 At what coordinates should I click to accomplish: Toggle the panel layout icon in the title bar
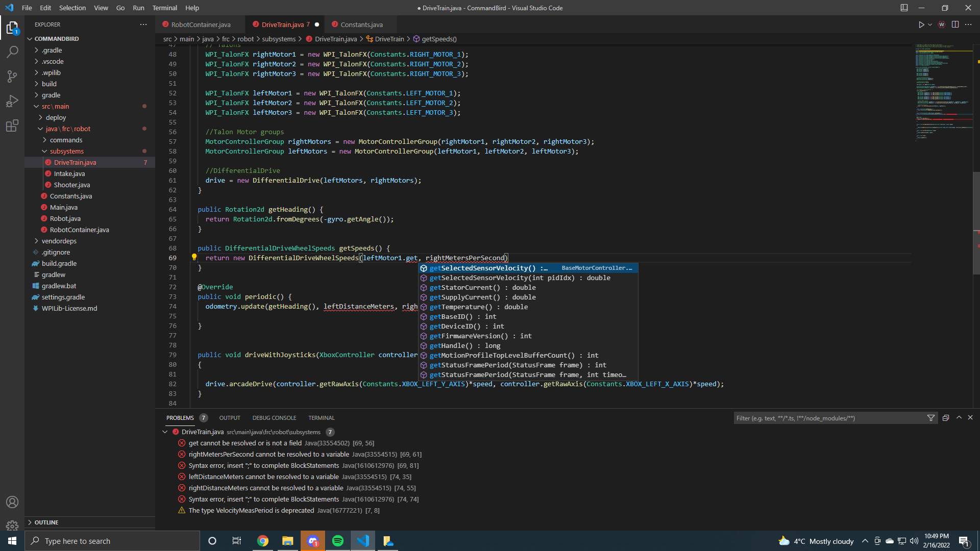pyautogui.click(x=904, y=8)
